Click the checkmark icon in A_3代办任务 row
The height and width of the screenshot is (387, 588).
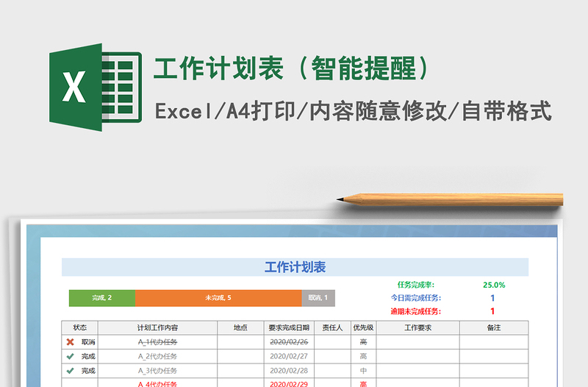click(70, 371)
